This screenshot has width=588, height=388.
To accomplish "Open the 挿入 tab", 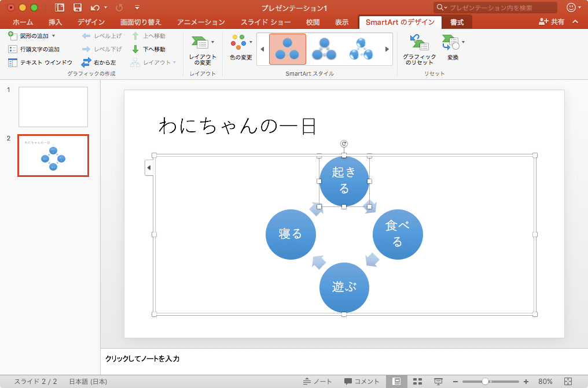I will point(55,23).
